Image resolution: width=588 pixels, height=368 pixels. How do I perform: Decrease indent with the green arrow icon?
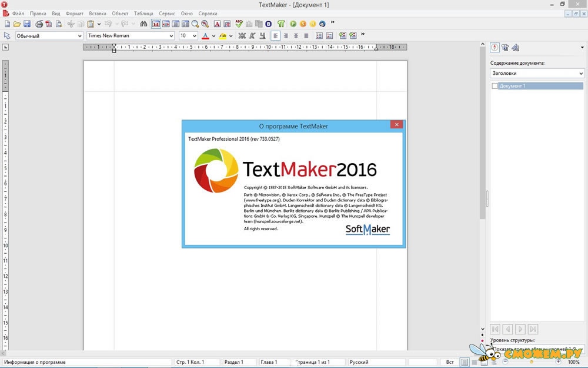[x=342, y=36]
